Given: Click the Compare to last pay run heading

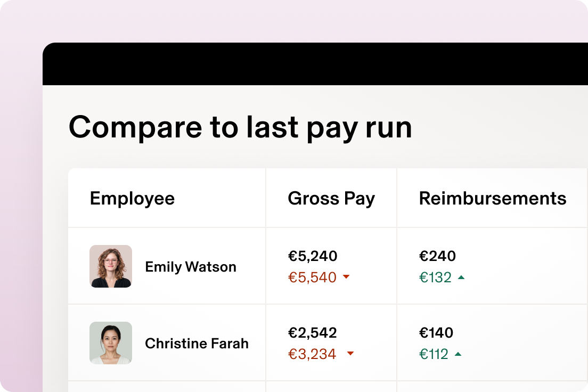Looking at the screenshot, I should point(241,127).
